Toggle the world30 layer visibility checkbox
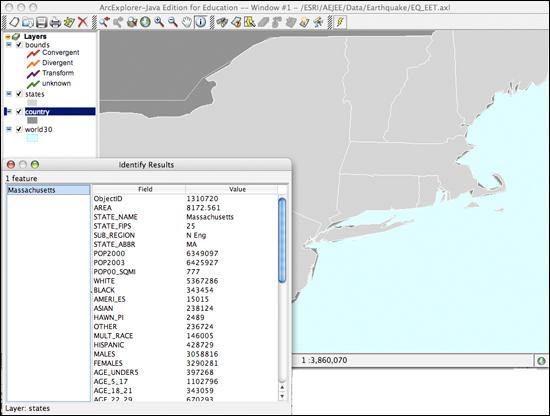 click(19, 129)
